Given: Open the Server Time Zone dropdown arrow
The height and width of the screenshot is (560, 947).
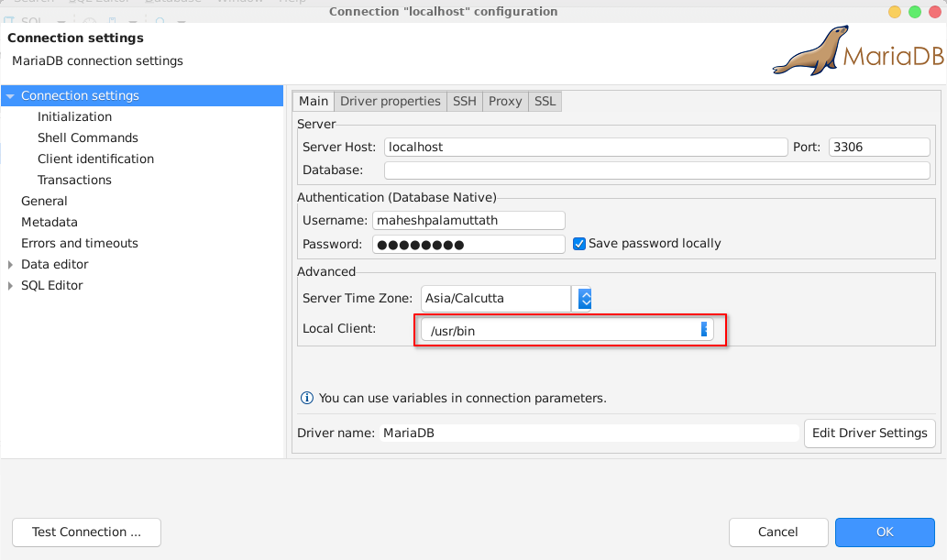Looking at the screenshot, I should pyautogui.click(x=585, y=299).
